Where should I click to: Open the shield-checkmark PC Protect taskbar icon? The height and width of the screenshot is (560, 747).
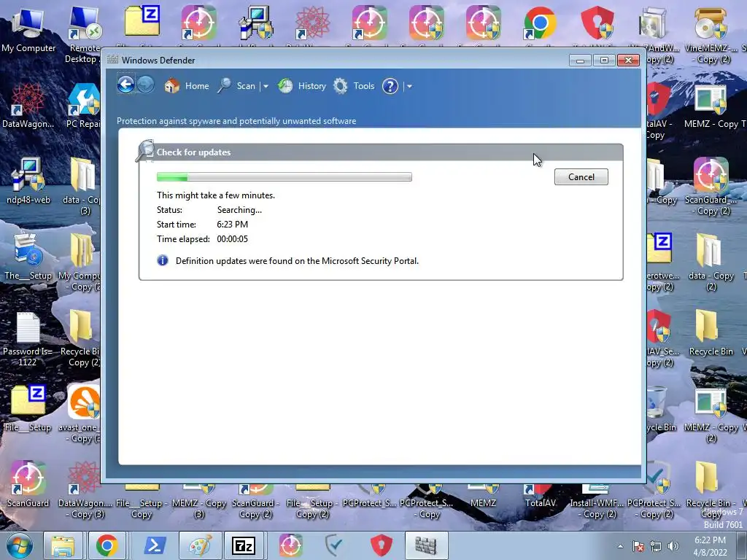click(334, 545)
